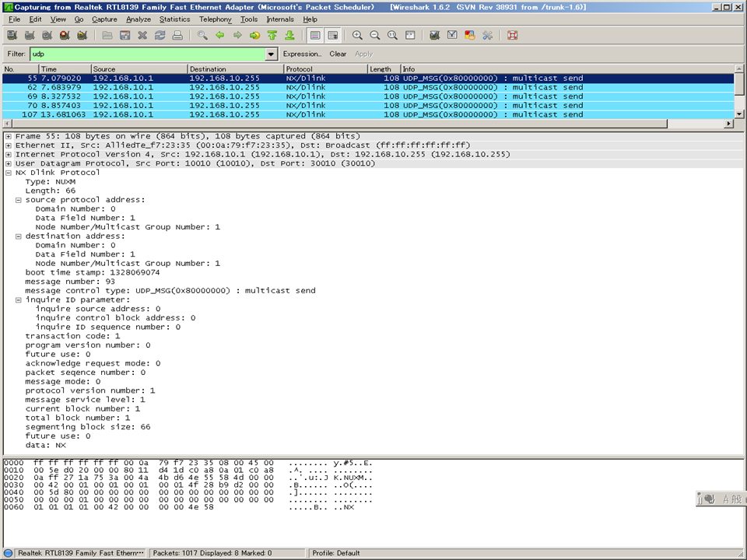Stop the running live capture
This screenshot has width=747, height=560.
coord(64,35)
